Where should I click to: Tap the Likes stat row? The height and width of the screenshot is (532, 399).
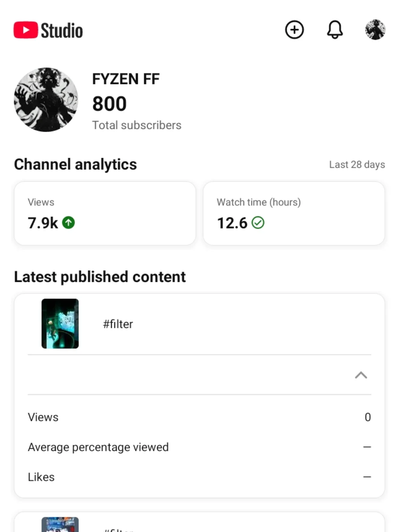(199, 477)
